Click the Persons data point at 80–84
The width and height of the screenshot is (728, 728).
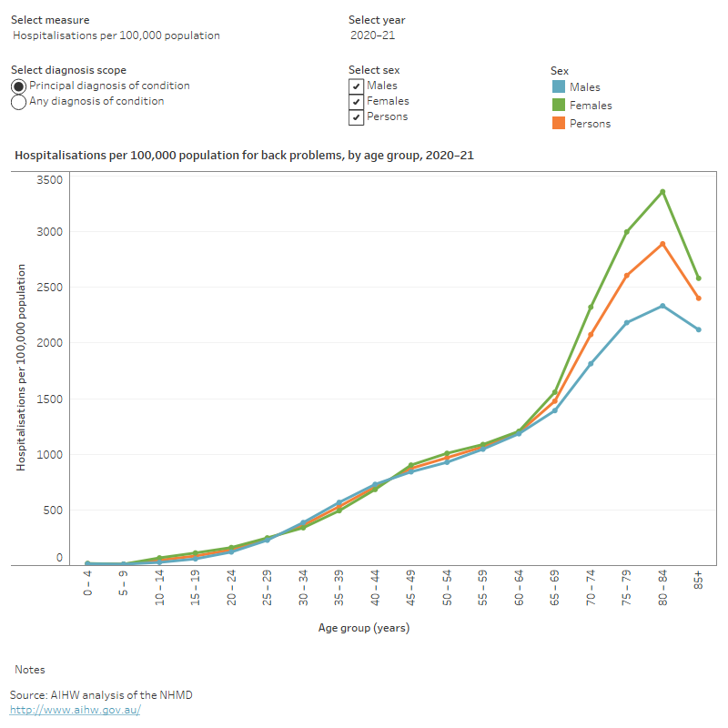[662, 244]
